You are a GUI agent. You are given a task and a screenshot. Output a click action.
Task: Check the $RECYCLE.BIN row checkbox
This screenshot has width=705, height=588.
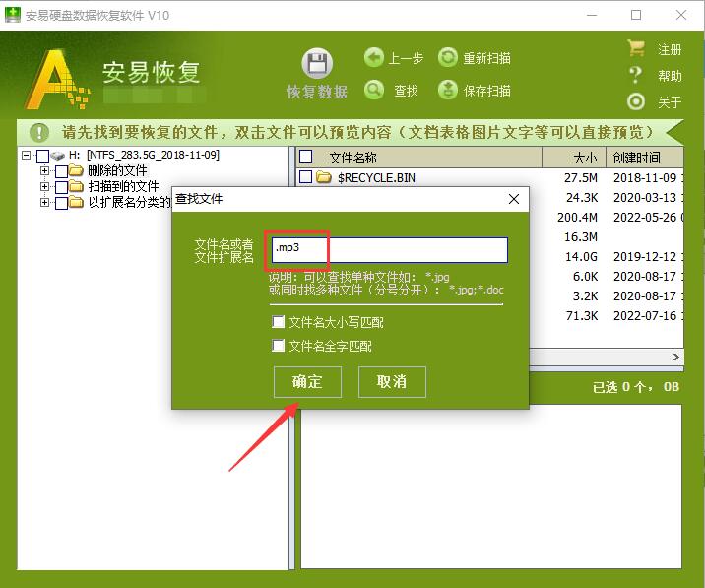point(306,177)
